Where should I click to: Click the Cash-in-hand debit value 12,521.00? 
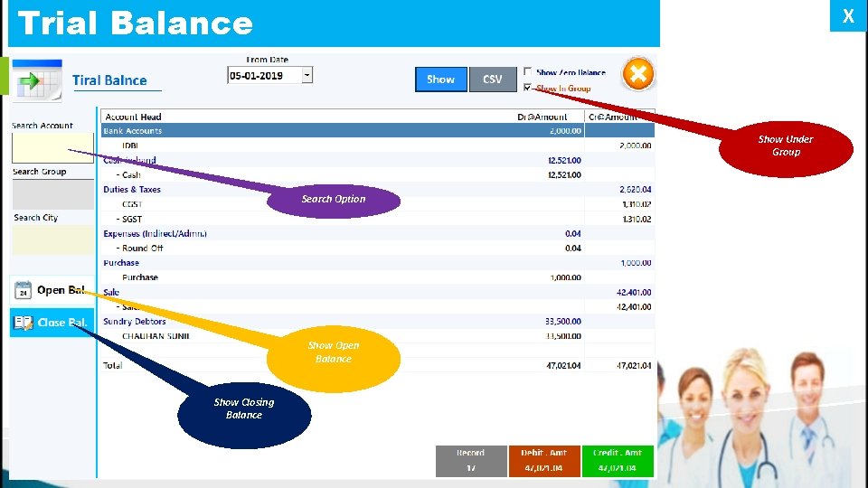tap(564, 161)
